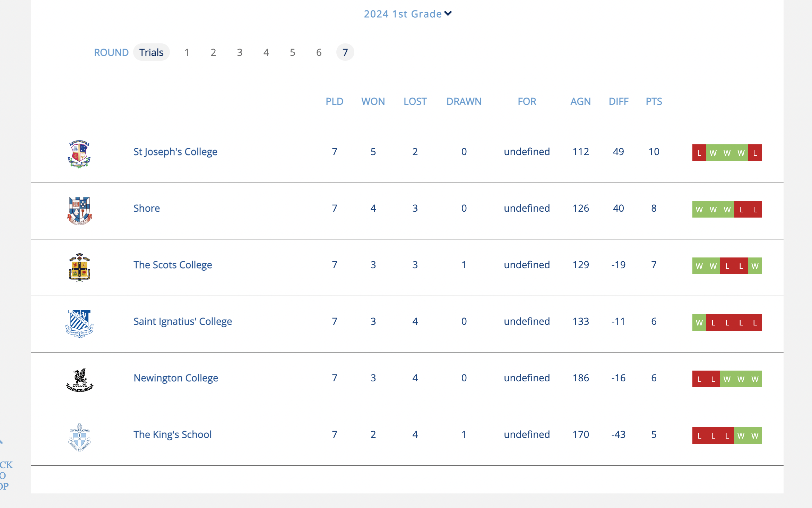
Task: Click the Shore school crest
Action: point(79,211)
